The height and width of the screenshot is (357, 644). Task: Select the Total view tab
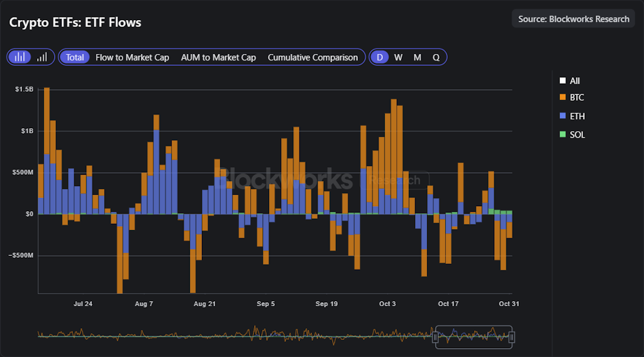tap(75, 57)
